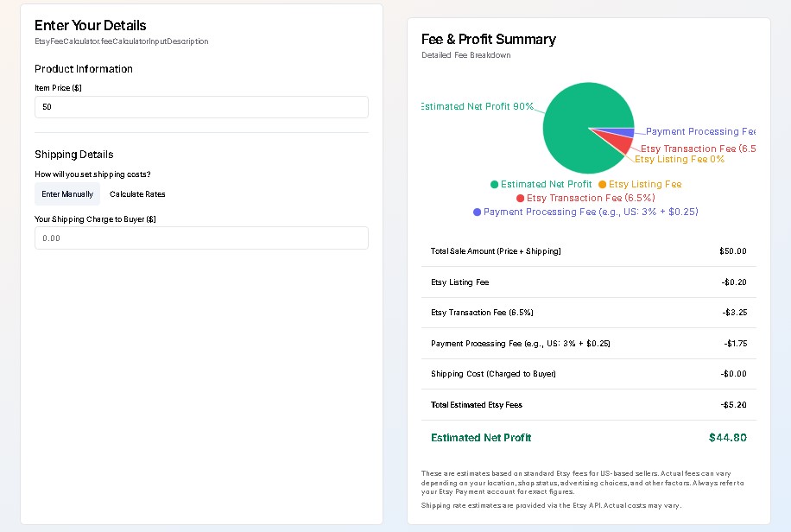Click the 'Total Estimated Etsy Fees' row label

point(476,405)
